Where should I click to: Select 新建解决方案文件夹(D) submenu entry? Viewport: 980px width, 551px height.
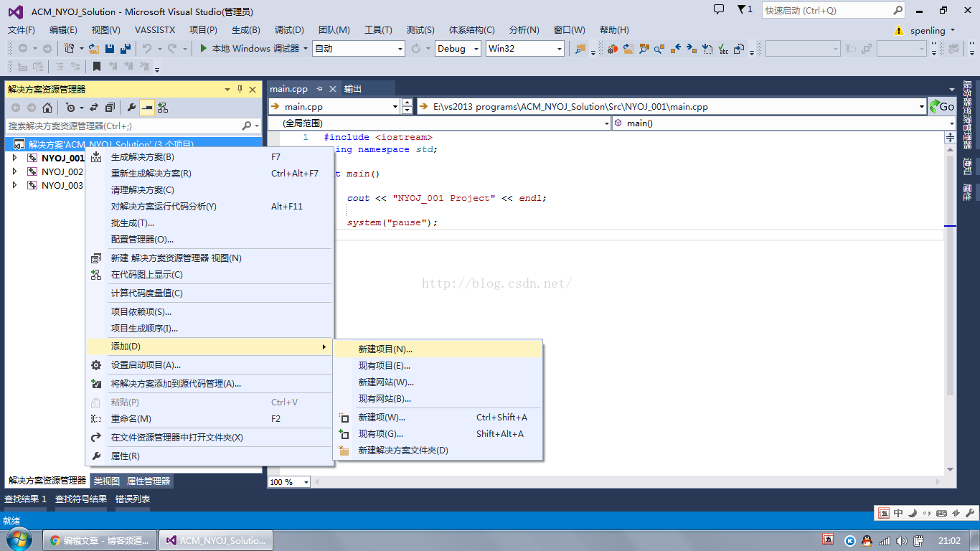[x=438, y=451]
